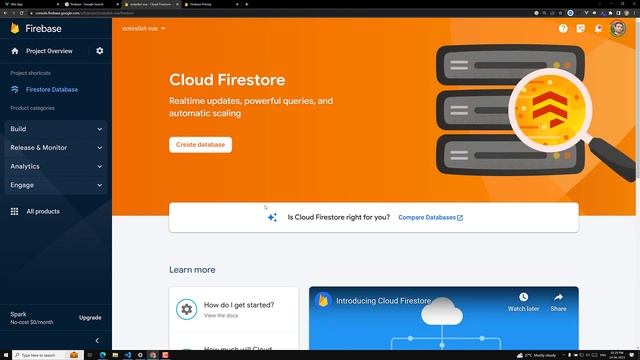The height and width of the screenshot is (360, 640).
Task: Switch to the Firebase Google Search tab
Action: point(92,4)
